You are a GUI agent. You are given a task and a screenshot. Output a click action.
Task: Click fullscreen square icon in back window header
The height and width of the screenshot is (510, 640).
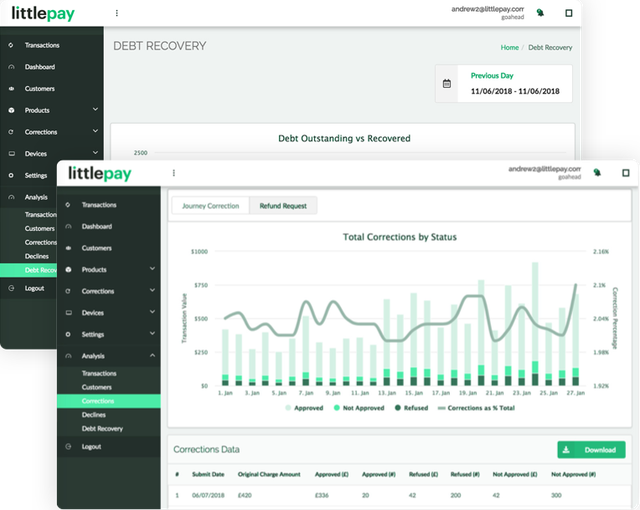(568, 13)
